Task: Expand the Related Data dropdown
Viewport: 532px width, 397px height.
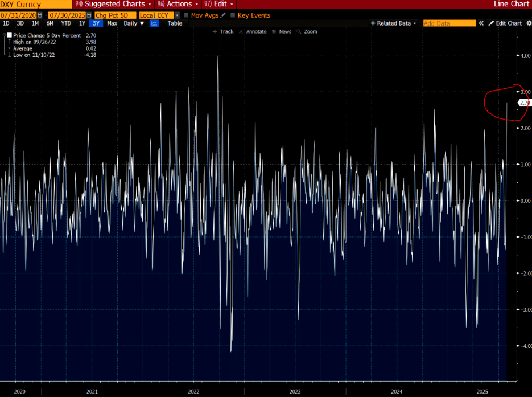Action: (x=393, y=23)
